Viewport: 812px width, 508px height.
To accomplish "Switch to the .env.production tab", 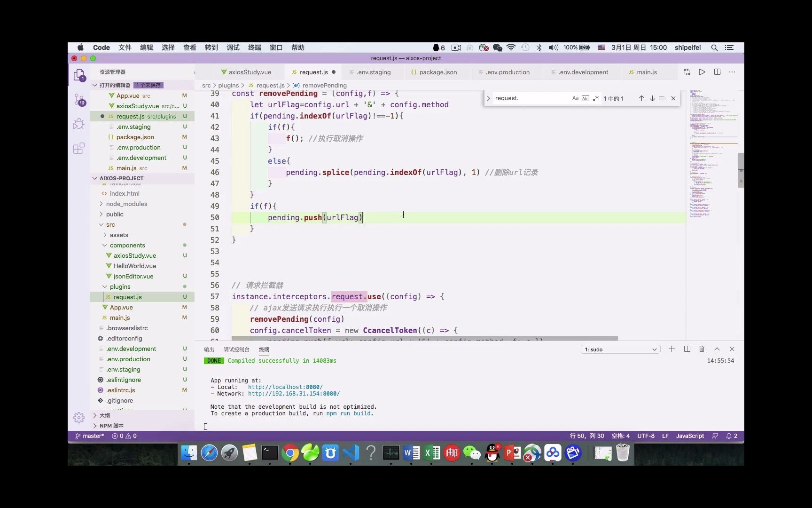I will [507, 72].
